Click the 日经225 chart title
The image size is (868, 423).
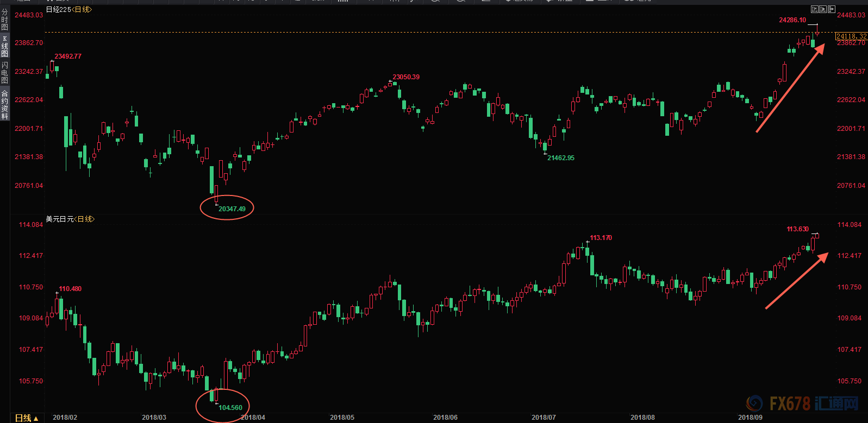click(x=68, y=10)
